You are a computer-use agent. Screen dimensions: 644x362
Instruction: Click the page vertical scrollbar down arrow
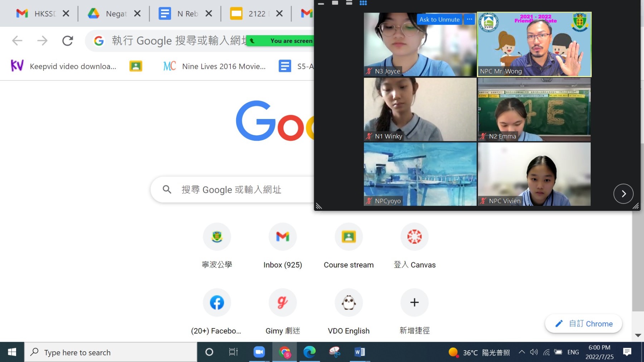638,335
